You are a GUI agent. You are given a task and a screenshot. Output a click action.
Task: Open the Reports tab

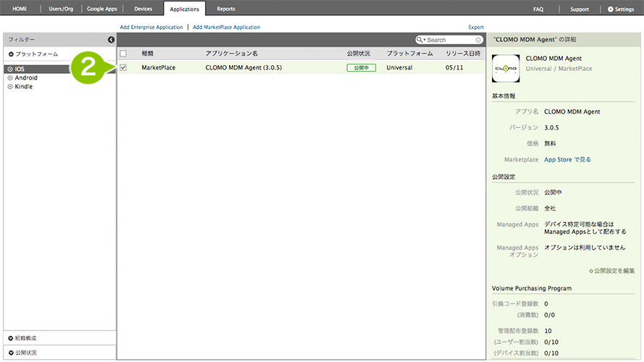pos(226,9)
